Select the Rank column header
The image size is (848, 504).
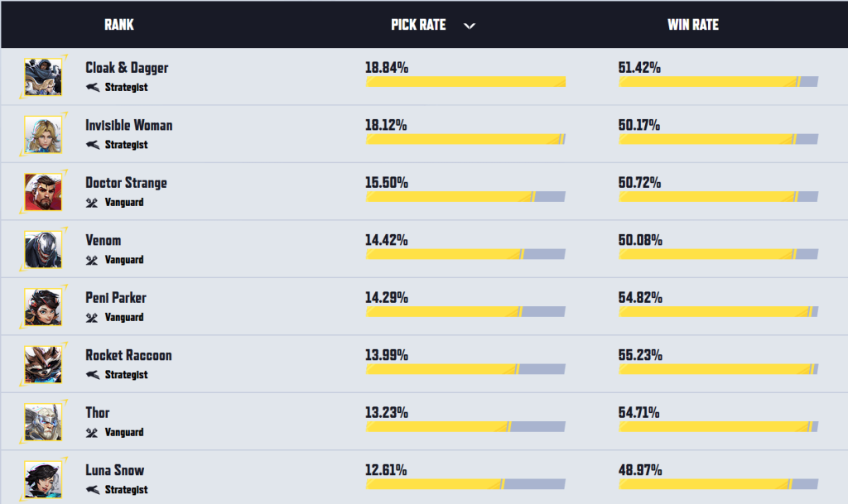click(x=119, y=25)
